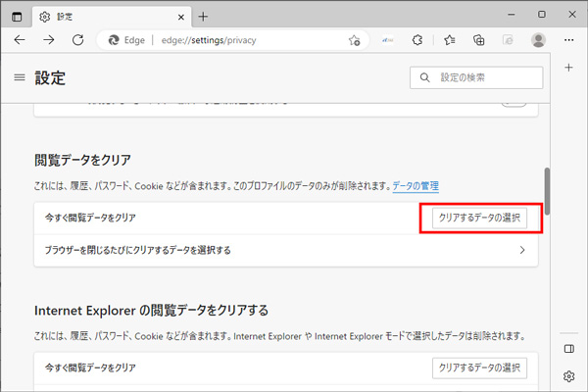This screenshot has height=392, width=588.
Task: Toggle the sidebar panel icon
Action: pyautogui.click(x=568, y=349)
